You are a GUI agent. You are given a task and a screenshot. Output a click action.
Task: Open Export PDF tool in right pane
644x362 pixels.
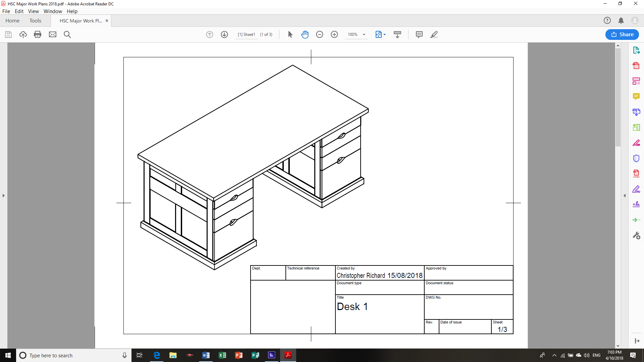click(636, 50)
